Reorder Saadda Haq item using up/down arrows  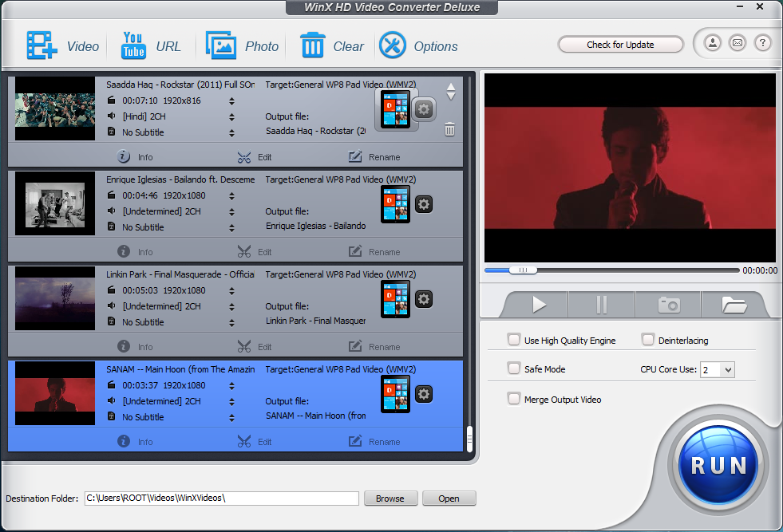coord(451,92)
